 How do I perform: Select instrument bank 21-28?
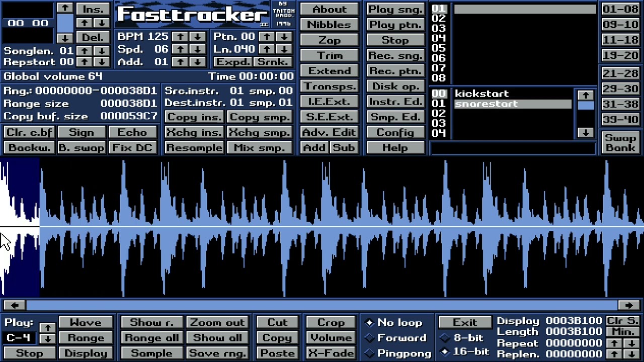point(620,73)
